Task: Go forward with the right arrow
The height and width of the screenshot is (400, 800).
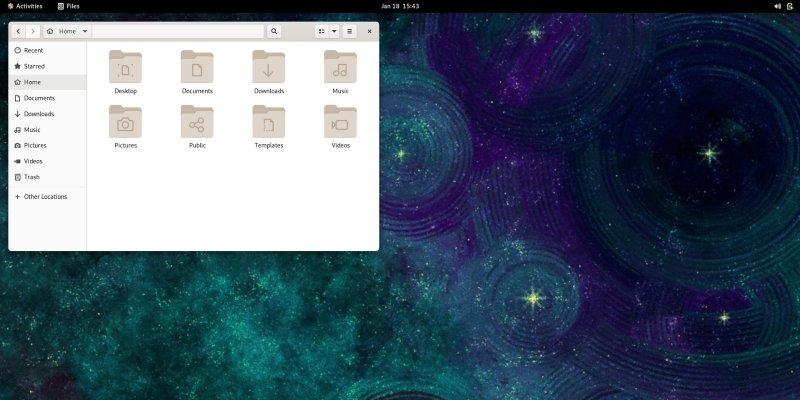Action: click(33, 31)
